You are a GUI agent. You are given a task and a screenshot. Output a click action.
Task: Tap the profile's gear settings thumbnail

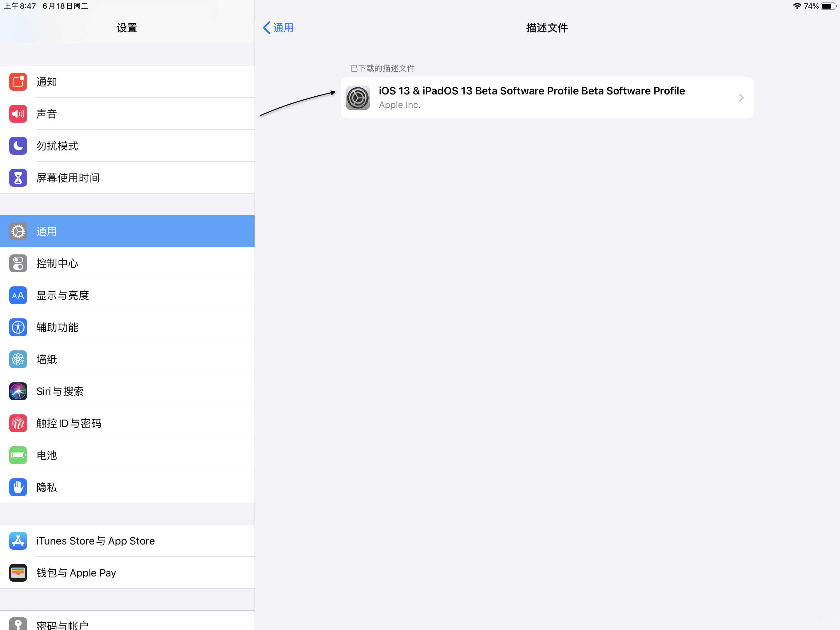[x=358, y=98]
